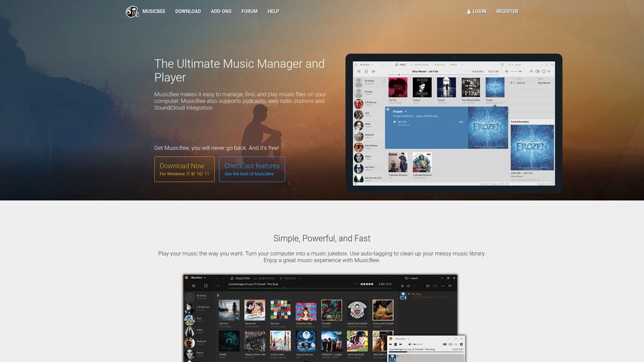The width and height of the screenshot is (644, 362).
Task: Select the small Frozen album cover in the top album row
Action: pyautogui.click(x=495, y=88)
